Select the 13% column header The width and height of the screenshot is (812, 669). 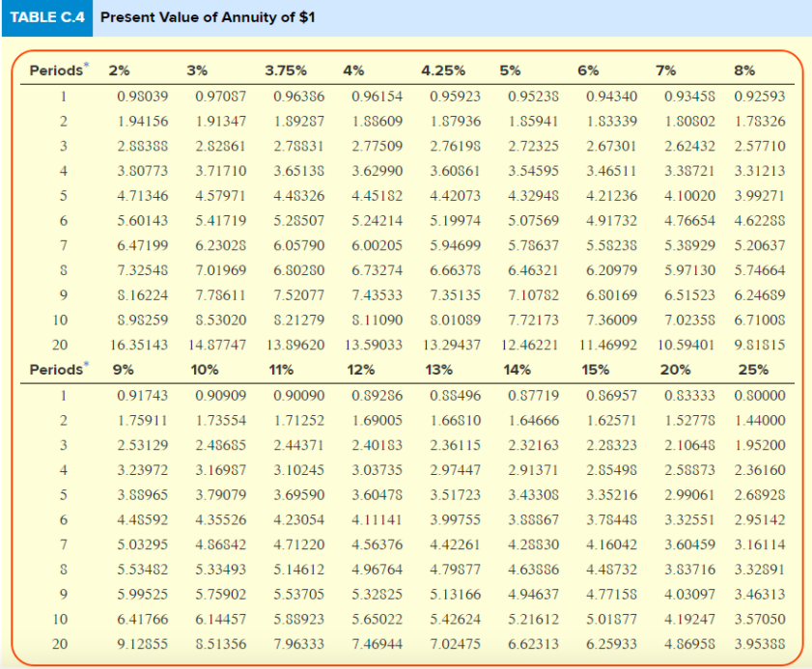(439, 370)
